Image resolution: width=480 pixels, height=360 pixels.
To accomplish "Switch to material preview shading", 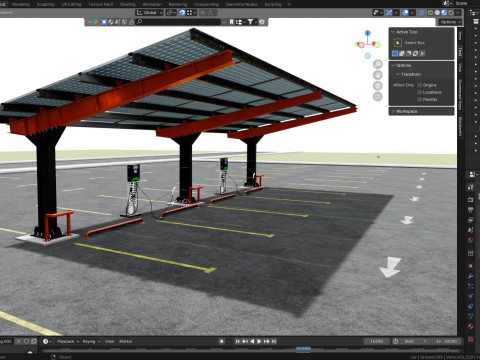I will coord(444,13).
